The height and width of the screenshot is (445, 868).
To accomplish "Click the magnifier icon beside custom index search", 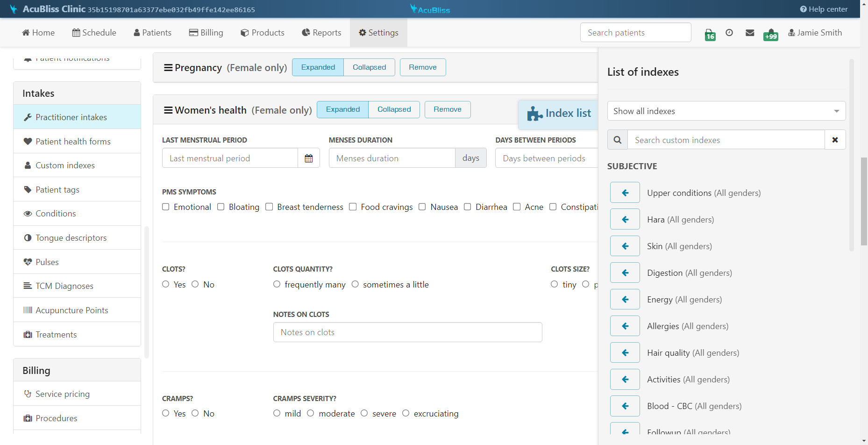I will point(618,140).
